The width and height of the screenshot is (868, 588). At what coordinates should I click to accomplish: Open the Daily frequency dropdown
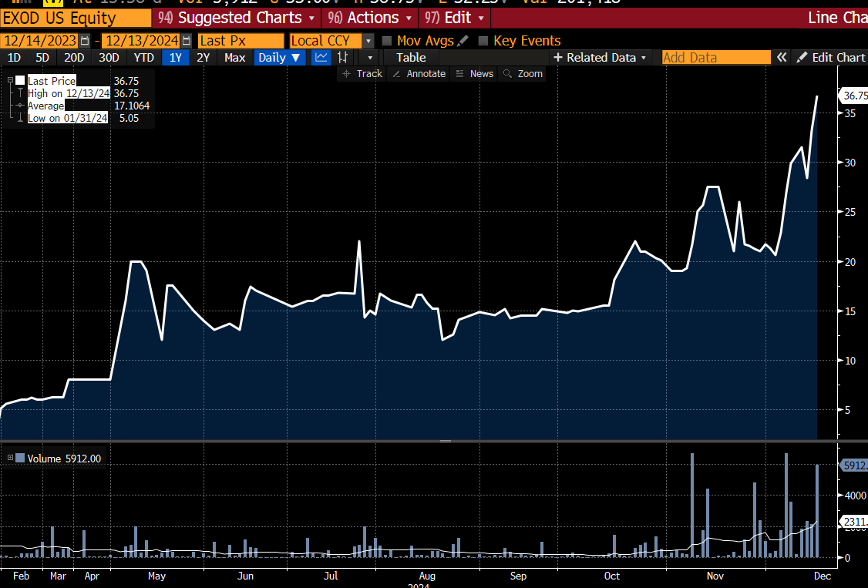[x=279, y=57]
